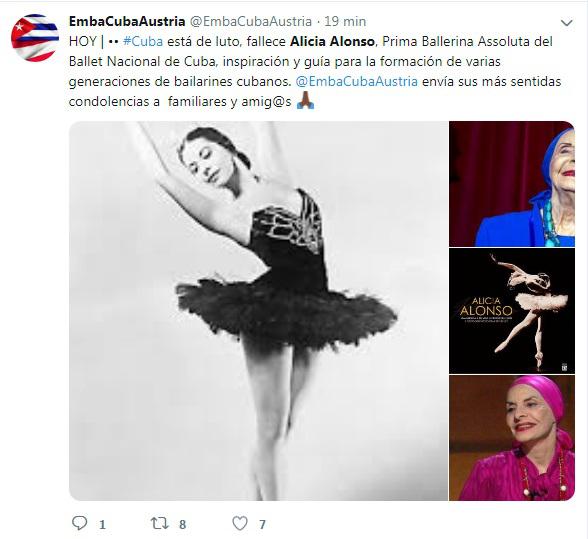Click the folded hands emoji in tweet
Screen dimensions: 588x539
(305, 101)
